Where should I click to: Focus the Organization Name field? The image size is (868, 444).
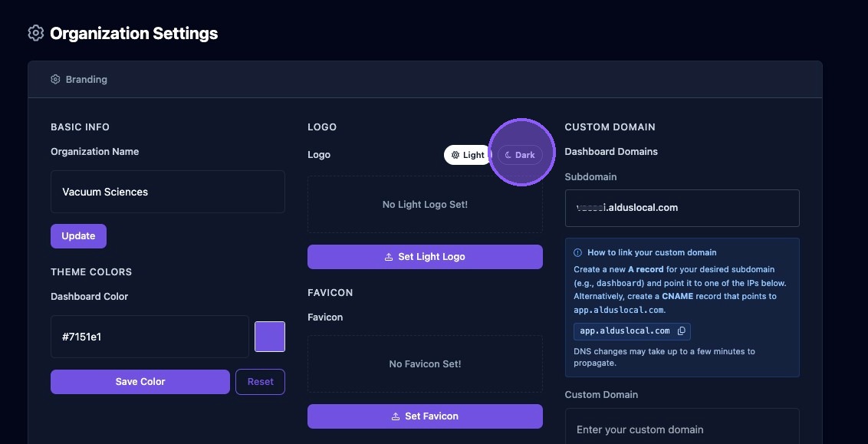coord(168,192)
